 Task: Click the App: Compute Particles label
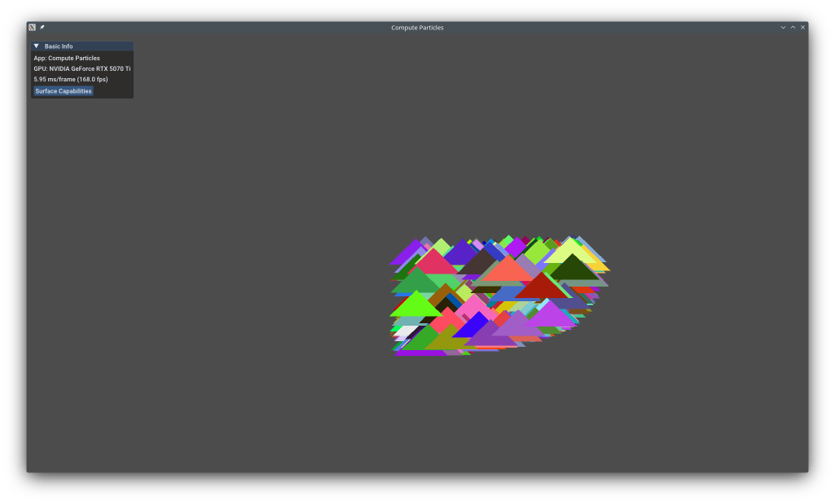(66, 58)
